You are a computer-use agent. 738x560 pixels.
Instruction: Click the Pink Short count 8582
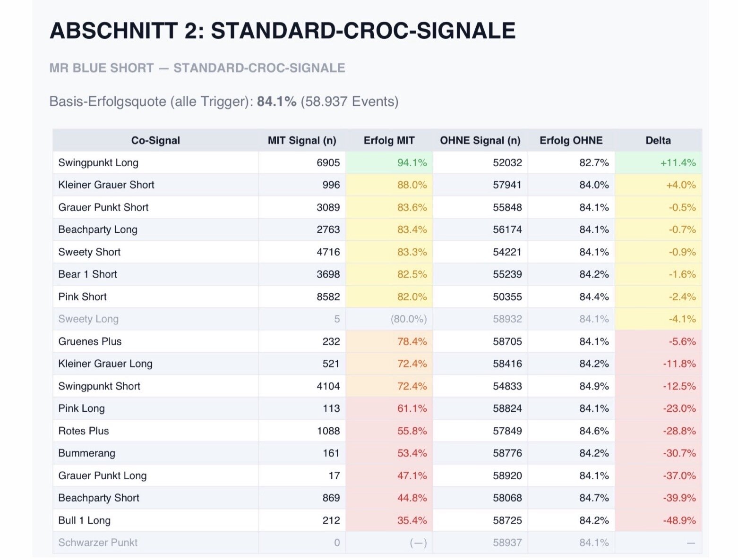pos(328,297)
